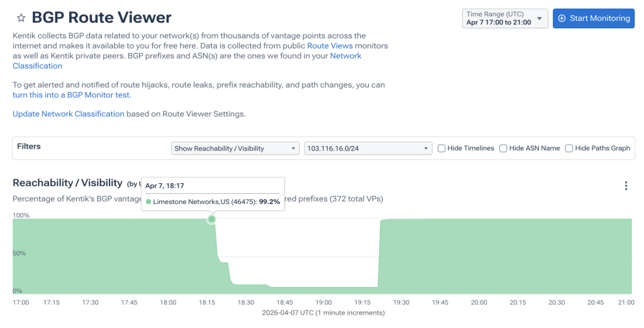The width and height of the screenshot is (644, 328).
Task: Favorite the page with the star icon
Action: (x=21, y=18)
